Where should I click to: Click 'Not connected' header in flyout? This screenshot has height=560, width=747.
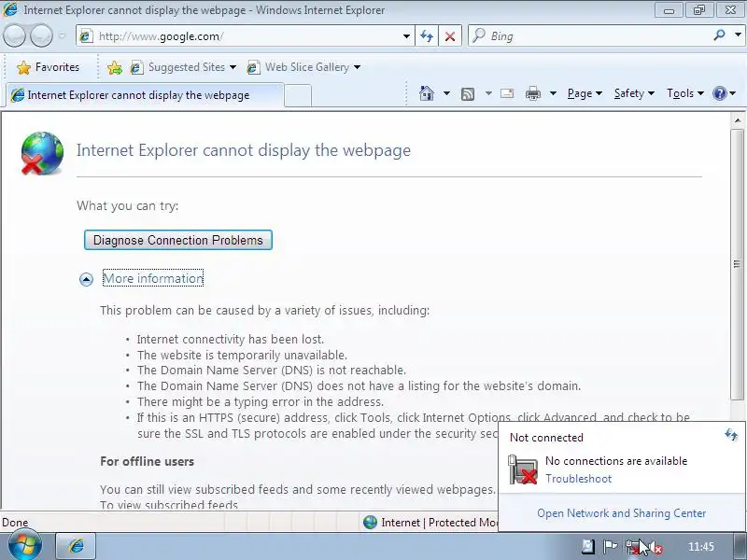[x=546, y=438]
